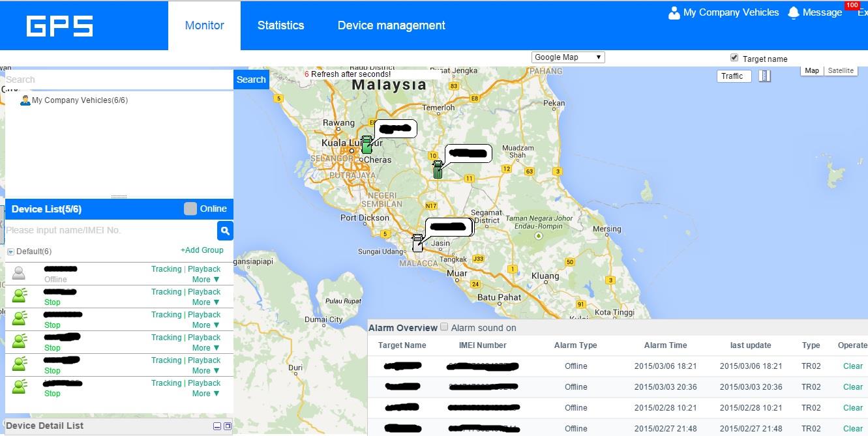The width and height of the screenshot is (868, 436).
Task: Switch map view to Map
Action: pos(812,70)
